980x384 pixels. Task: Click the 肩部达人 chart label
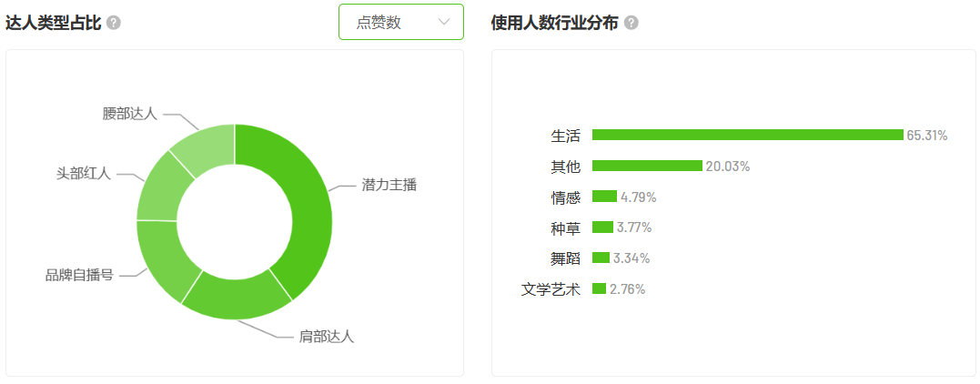327,337
